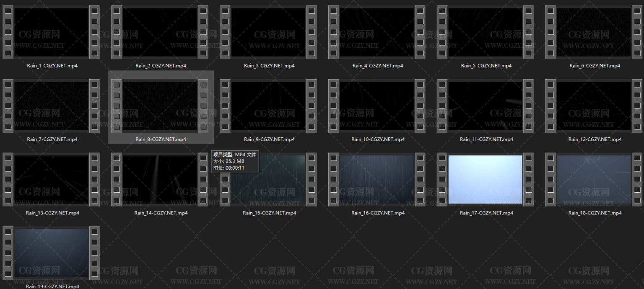Select the bright white Rain_17-CGZY.NET.mp4 thumbnail
Image resolution: width=644 pixels, height=289 pixels.
tap(485, 180)
